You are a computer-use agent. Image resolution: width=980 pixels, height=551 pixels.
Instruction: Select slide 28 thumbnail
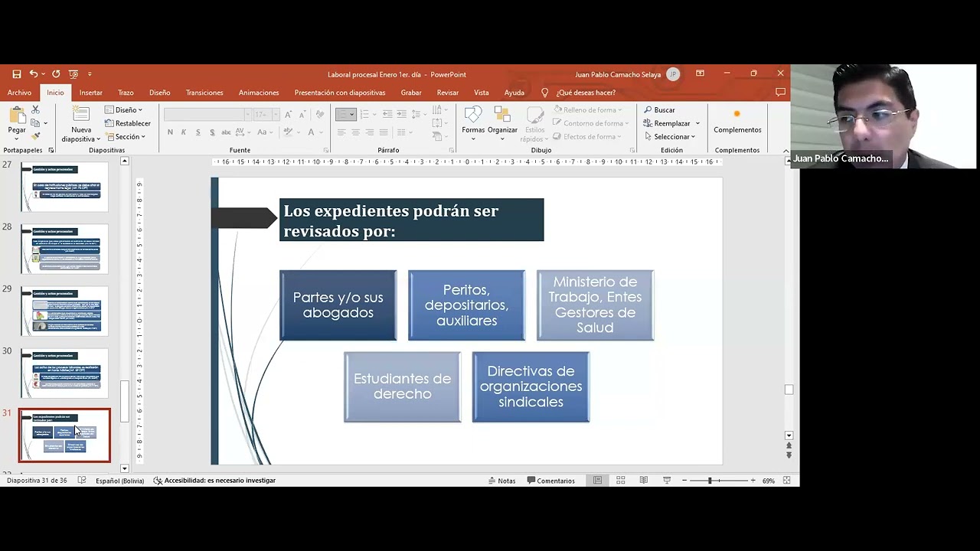(x=65, y=249)
